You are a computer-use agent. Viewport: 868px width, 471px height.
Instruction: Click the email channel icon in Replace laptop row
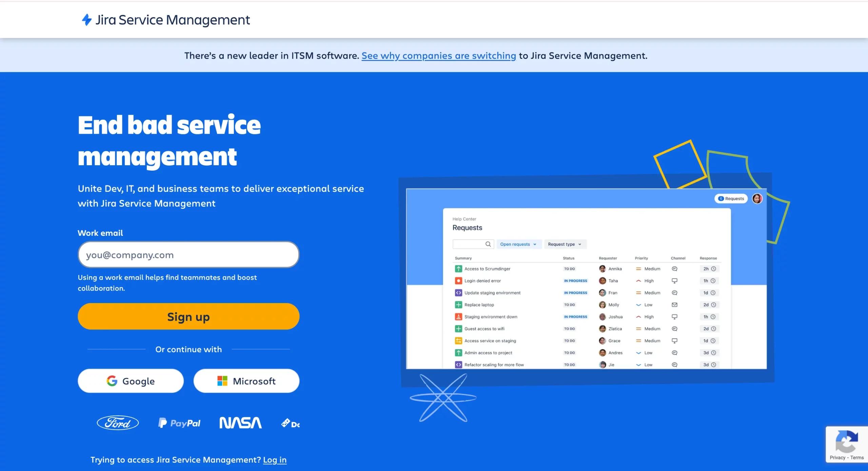tap(674, 305)
